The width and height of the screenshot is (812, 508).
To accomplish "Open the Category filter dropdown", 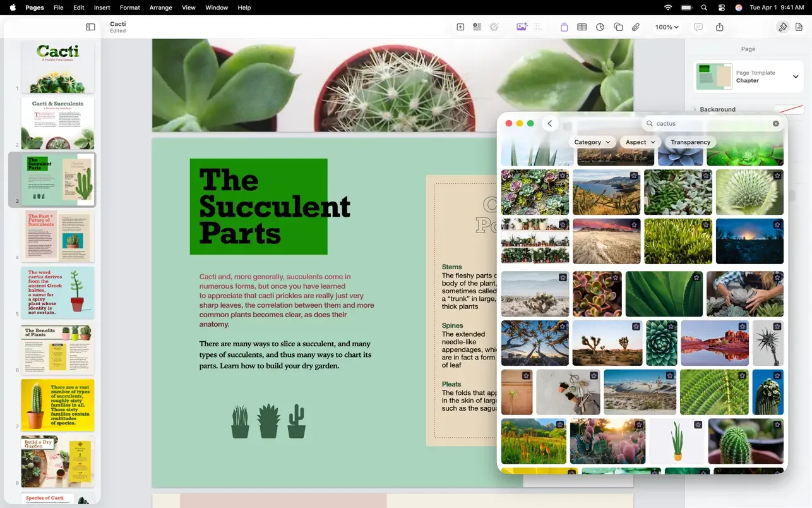I will pos(592,142).
